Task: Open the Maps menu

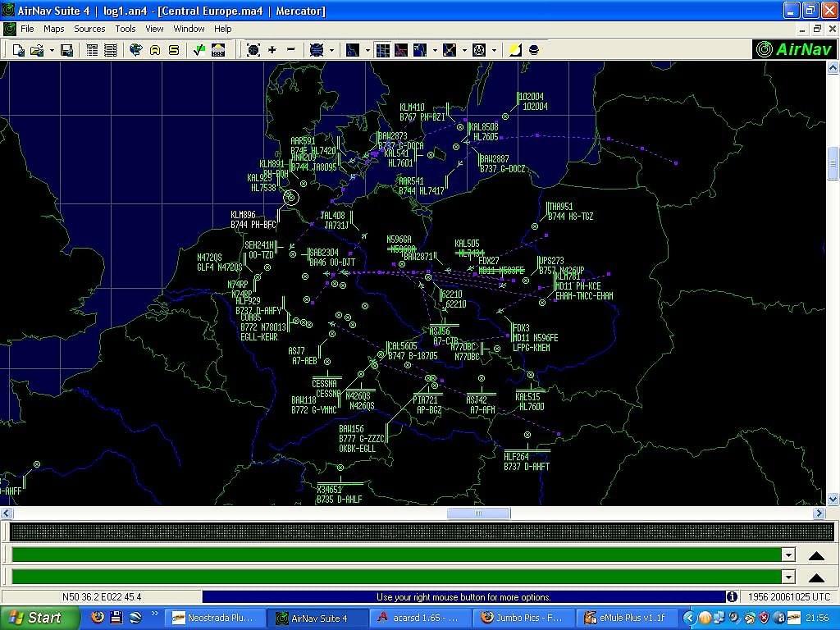Action: pyautogui.click(x=53, y=29)
